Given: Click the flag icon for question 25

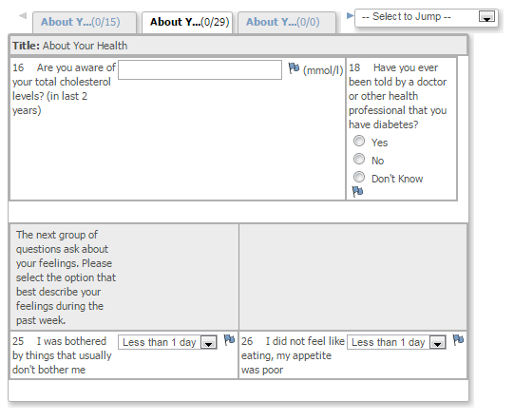Looking at the screenshot, I should pos(229,339).
